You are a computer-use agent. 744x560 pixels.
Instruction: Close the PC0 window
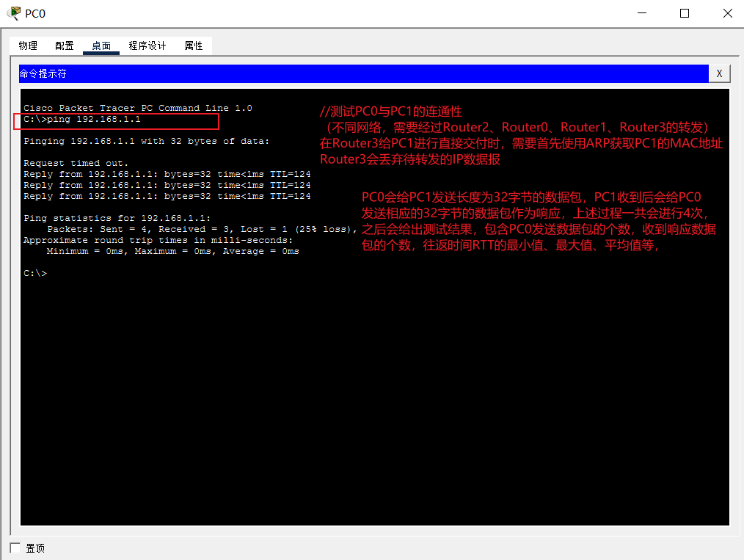point(727,13)
